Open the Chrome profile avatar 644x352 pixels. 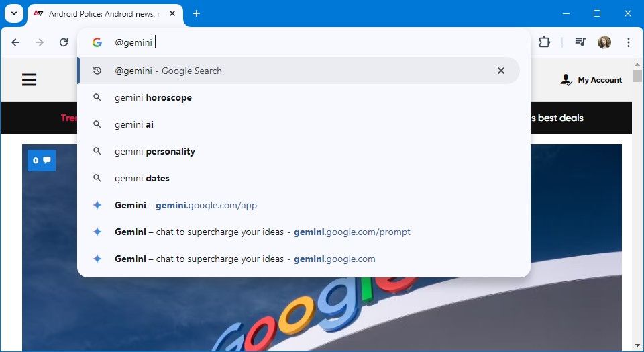coord(604,42)
